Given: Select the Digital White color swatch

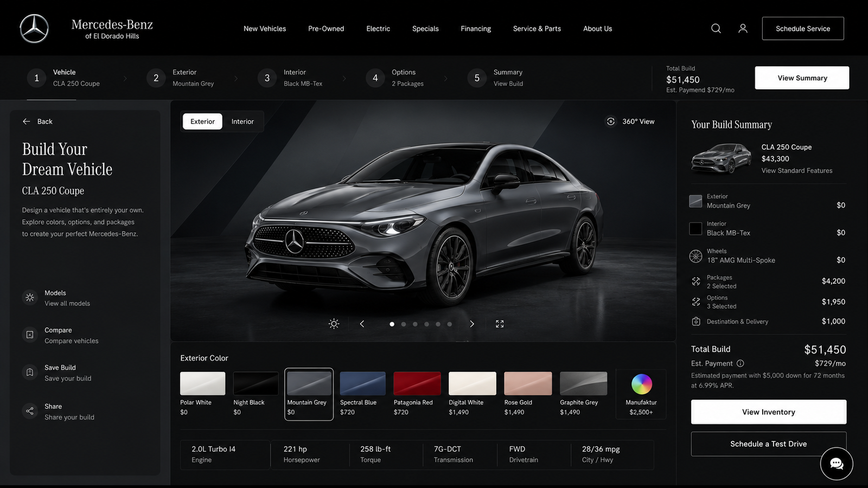Looking at the screenshot, I should [x=472, y=383].
